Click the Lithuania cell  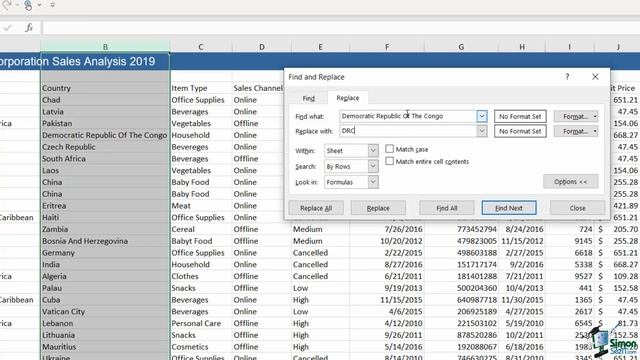click(105, 335)
